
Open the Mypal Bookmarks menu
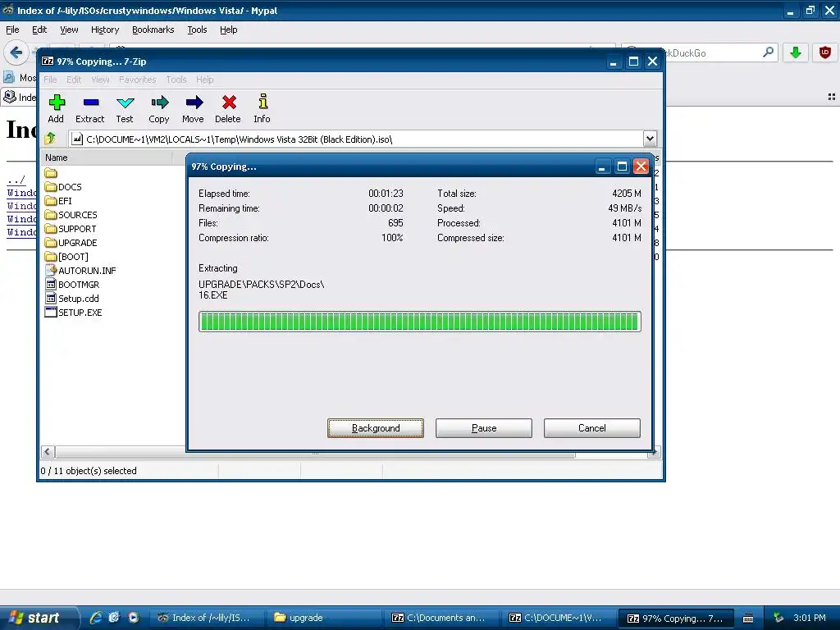click(153, 30)
